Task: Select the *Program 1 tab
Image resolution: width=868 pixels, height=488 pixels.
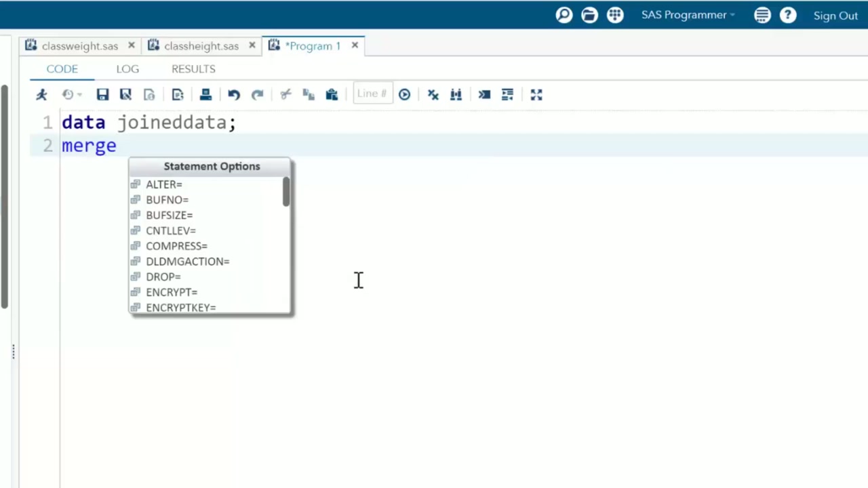Action: click(313, 46)
